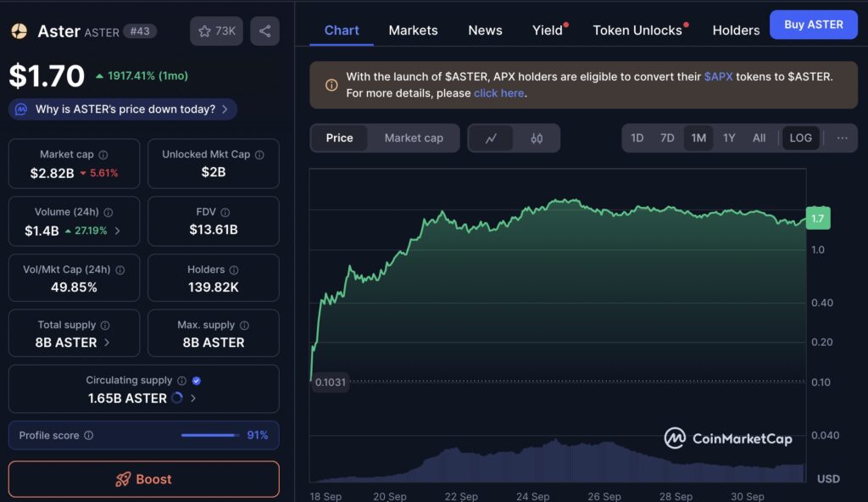The image size is (868, 502).
Task: Select the line chart icon
Action: tap(491, 138)
